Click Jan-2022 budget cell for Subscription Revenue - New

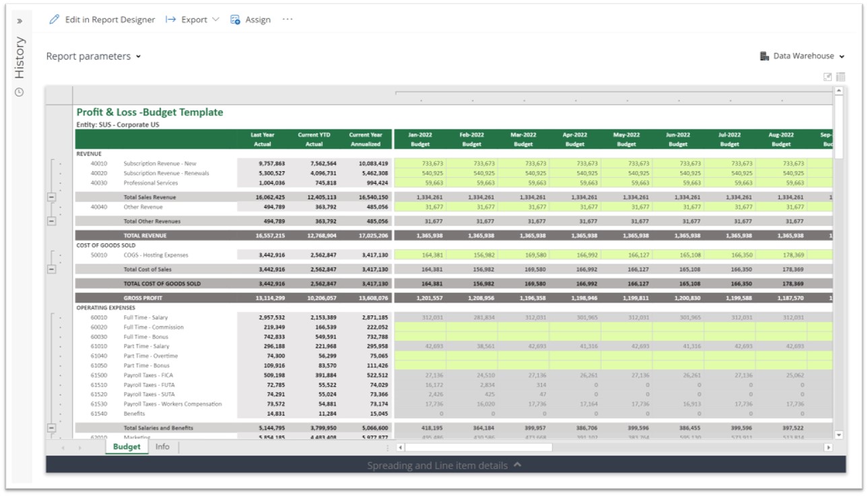click(420, 164)
